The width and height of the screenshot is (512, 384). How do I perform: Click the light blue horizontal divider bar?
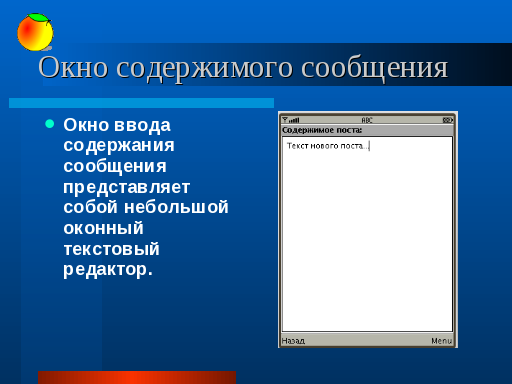tap(141, 103)
